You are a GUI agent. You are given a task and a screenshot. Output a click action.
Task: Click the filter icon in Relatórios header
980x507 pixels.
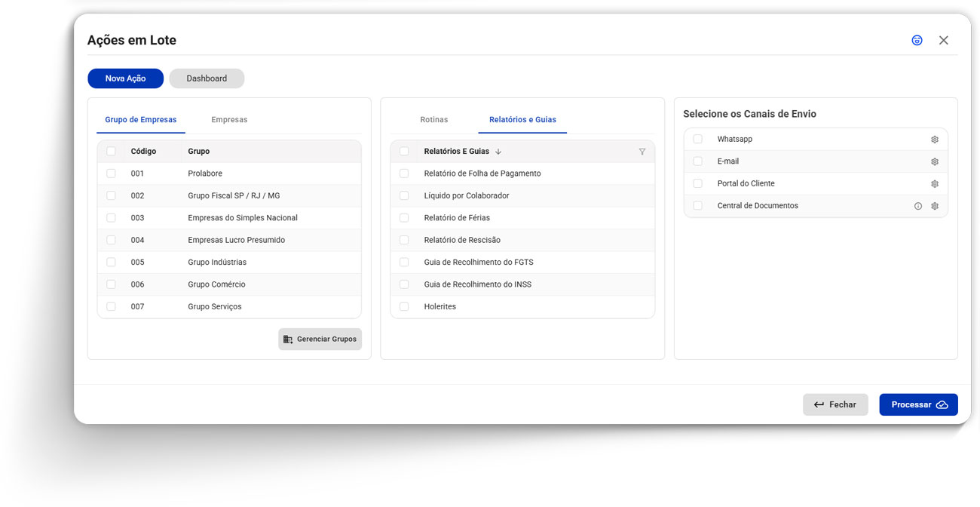point(642,152)
